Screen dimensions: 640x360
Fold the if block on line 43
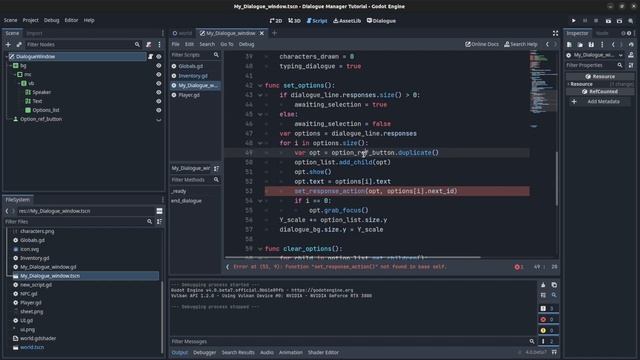(x=260, y=95)
